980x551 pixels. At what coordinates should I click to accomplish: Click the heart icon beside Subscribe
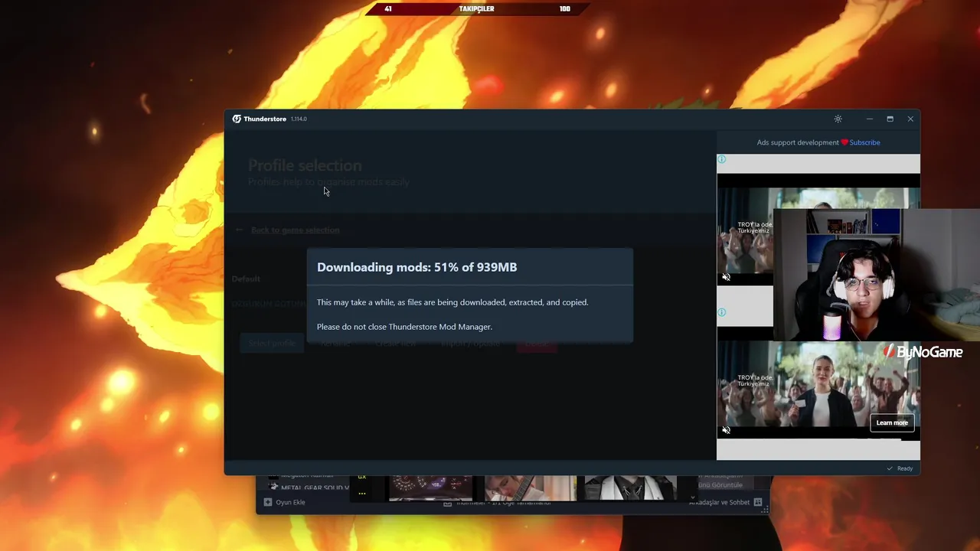pos(844,142)
